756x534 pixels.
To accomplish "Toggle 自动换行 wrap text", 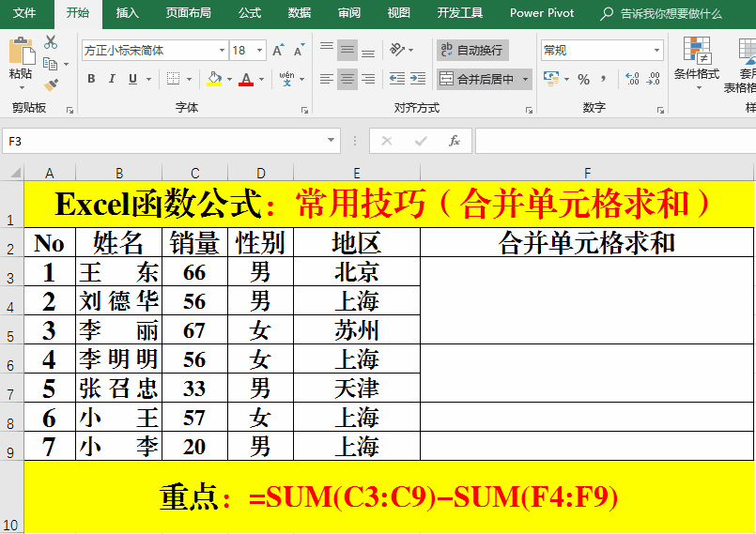I will tap(471, 50).
